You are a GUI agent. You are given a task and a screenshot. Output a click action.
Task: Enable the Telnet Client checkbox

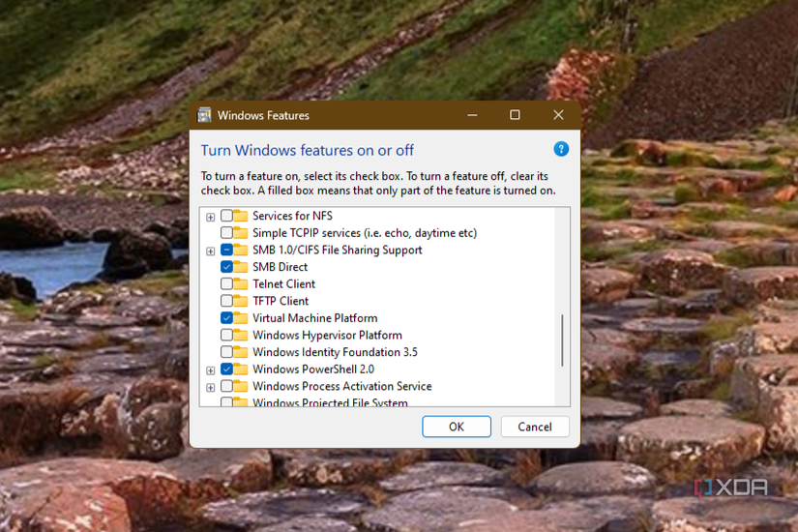click(226, 283)
